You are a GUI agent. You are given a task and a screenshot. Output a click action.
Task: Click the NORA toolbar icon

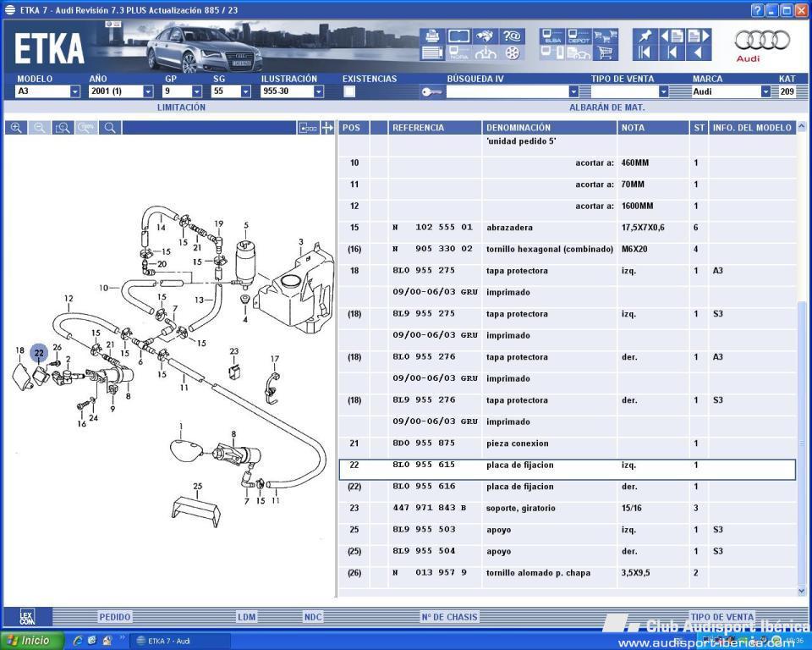click(x=458, y=52)
